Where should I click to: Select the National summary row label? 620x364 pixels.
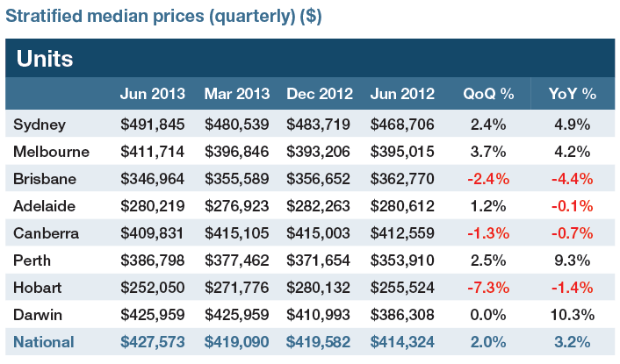45,342
